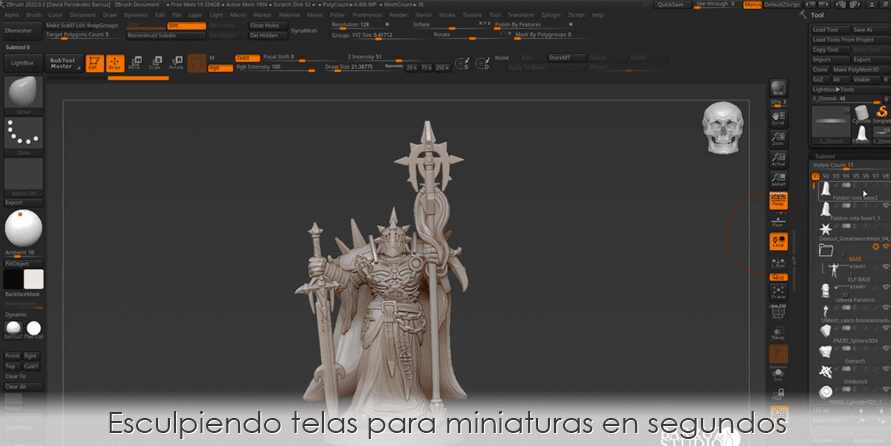Screen dimensions: 891x446
Task: Collapse the Subtool section header
Action: [825, 156]
